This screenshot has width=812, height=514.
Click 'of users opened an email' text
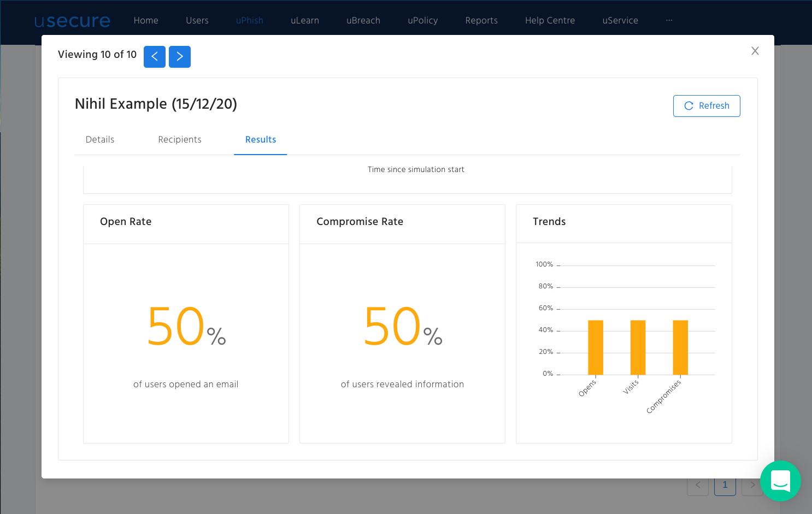(186, 385)
